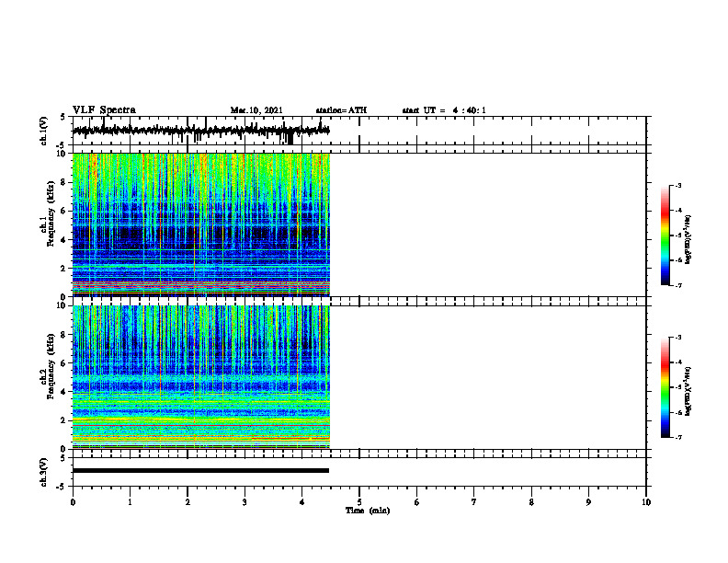The height and width of the screenshot is (563, 728).
Task: Click the "4" kHz tick of ch.1 spectrogram
Action: point(64,240)
